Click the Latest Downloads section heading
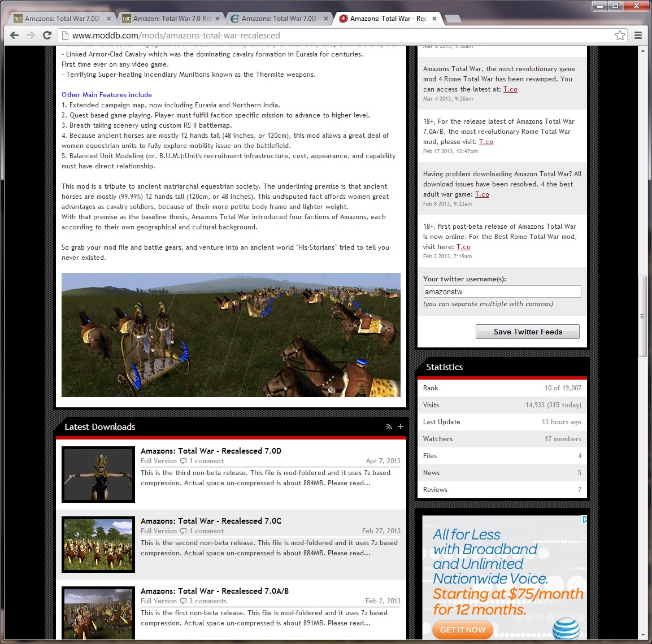The height and width of the screenshot is (644, 652). [100, 427]
